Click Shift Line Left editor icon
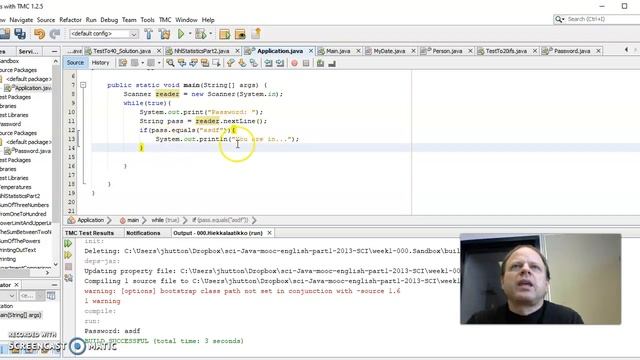 click(268, 63)
